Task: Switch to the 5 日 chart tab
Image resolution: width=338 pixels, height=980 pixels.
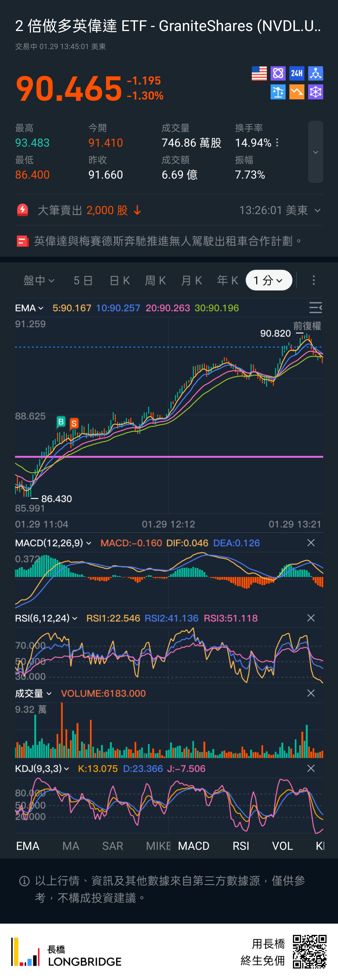Action: 83,280
